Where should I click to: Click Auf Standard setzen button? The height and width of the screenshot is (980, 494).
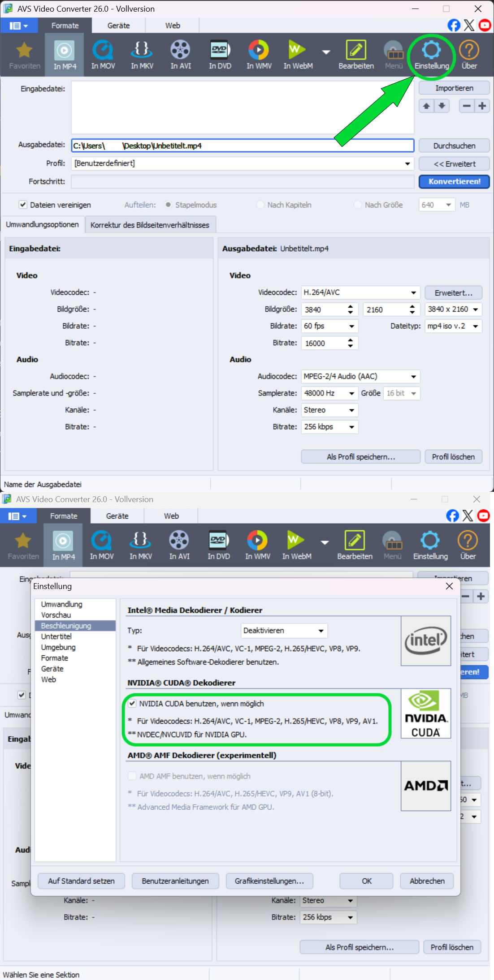click(x=81, y=881)
